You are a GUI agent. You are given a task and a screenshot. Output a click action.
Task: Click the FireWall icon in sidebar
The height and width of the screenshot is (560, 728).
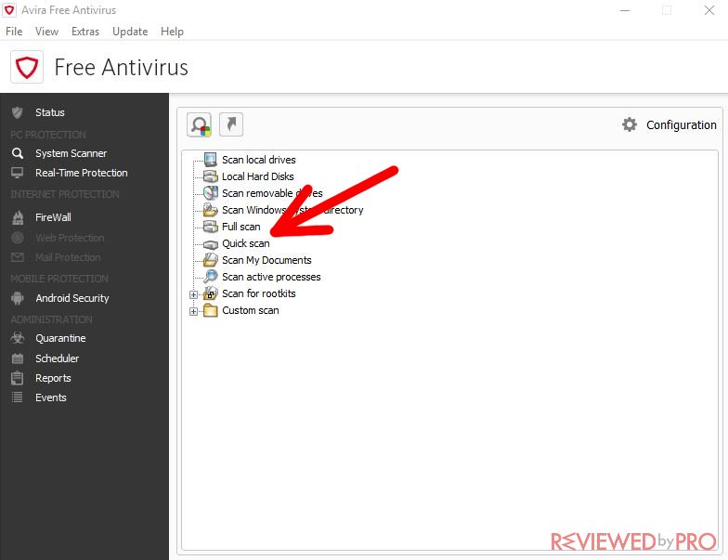(18, 217)
